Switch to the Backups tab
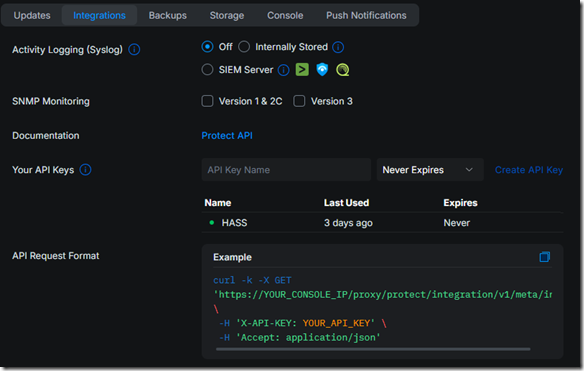The height and width of the screenshot is (371, 584). coord(168,15)
